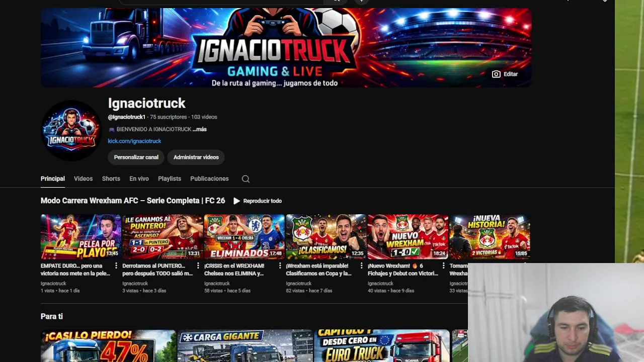Open the ¡CASI LO PIERDO! 47% thumbnail

click(108, 346)
